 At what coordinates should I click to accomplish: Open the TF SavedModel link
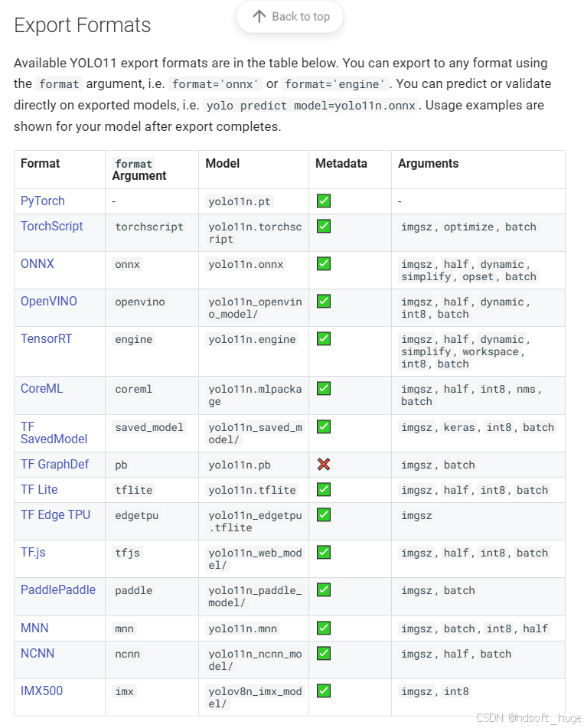coord(54,433)
